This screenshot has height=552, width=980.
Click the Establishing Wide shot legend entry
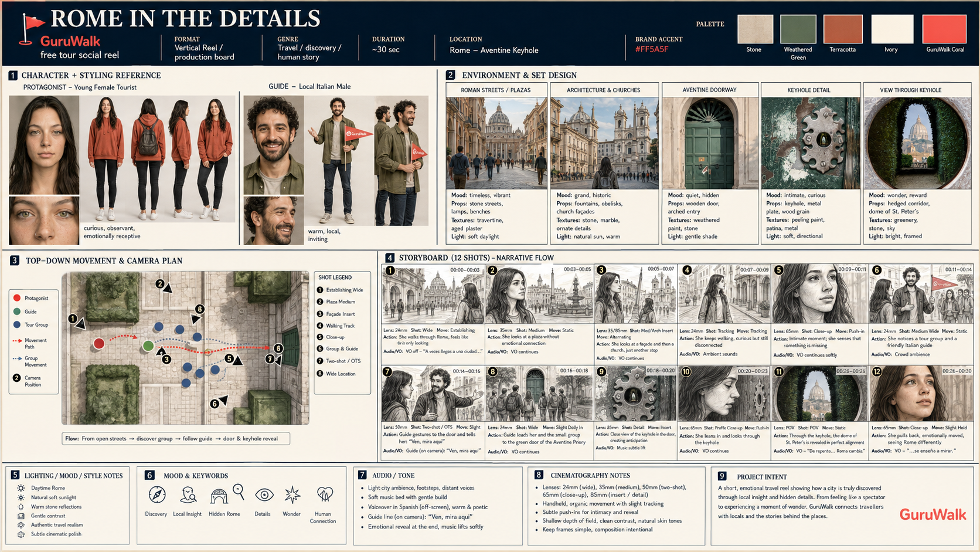pyautogui.click(x=340, y=290)
